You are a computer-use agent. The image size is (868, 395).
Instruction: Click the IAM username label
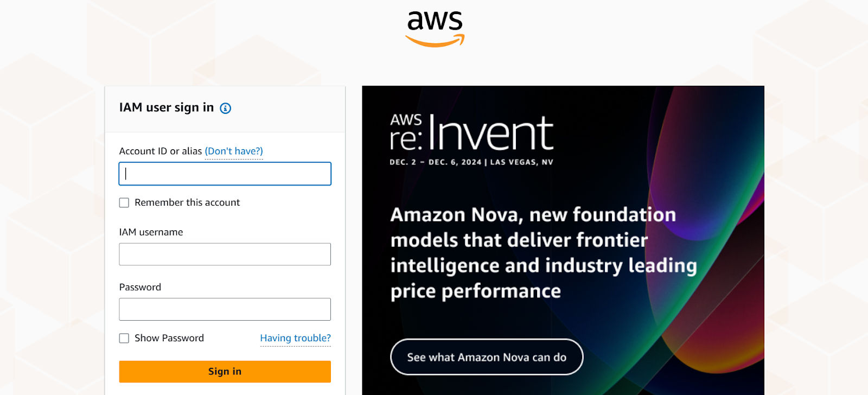[151, 232]
